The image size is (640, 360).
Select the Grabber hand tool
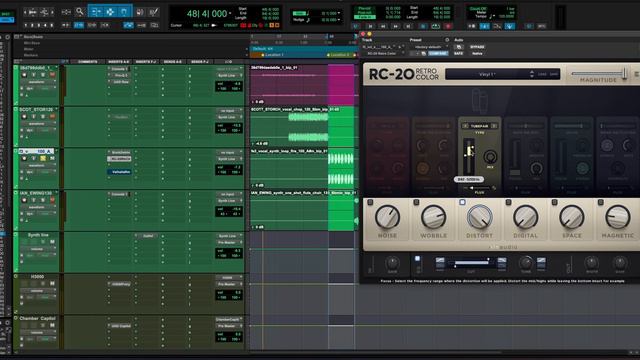click(x=124, y=12)
